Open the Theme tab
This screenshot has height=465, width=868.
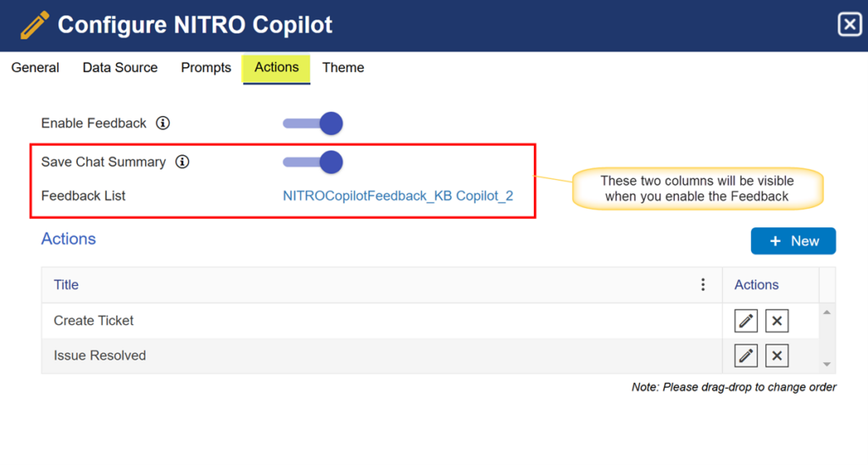click(x=343, y=68)
